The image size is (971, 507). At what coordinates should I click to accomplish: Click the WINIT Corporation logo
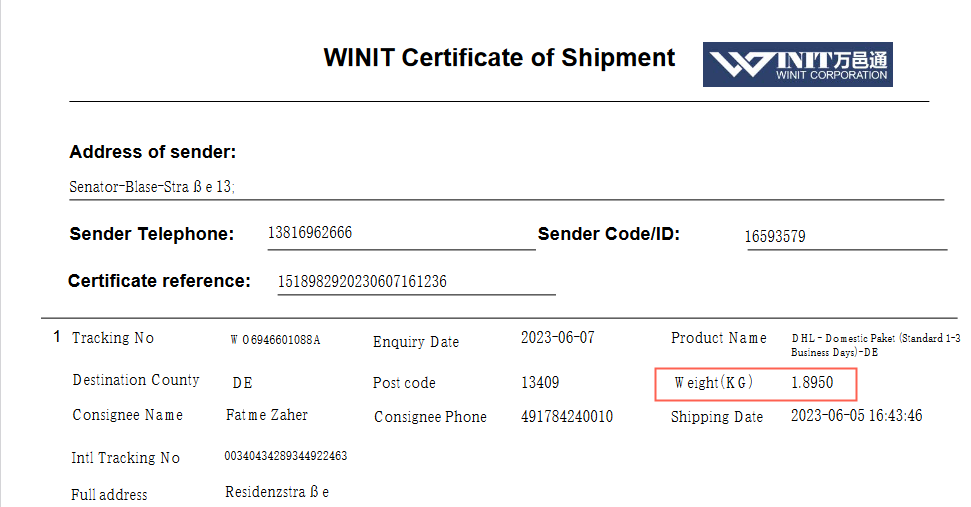[x=797, y=64]
